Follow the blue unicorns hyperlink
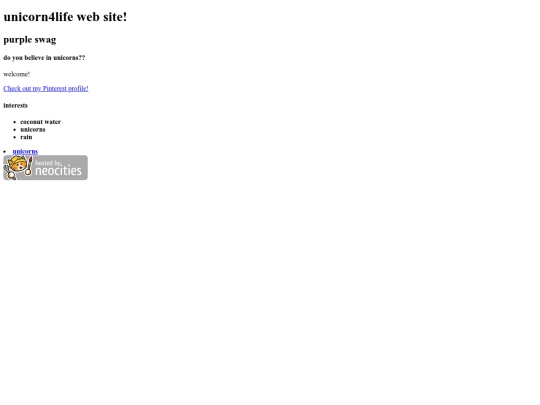This screenshot has height=405, width=540. pyautogui.click(x=25, y=151)
